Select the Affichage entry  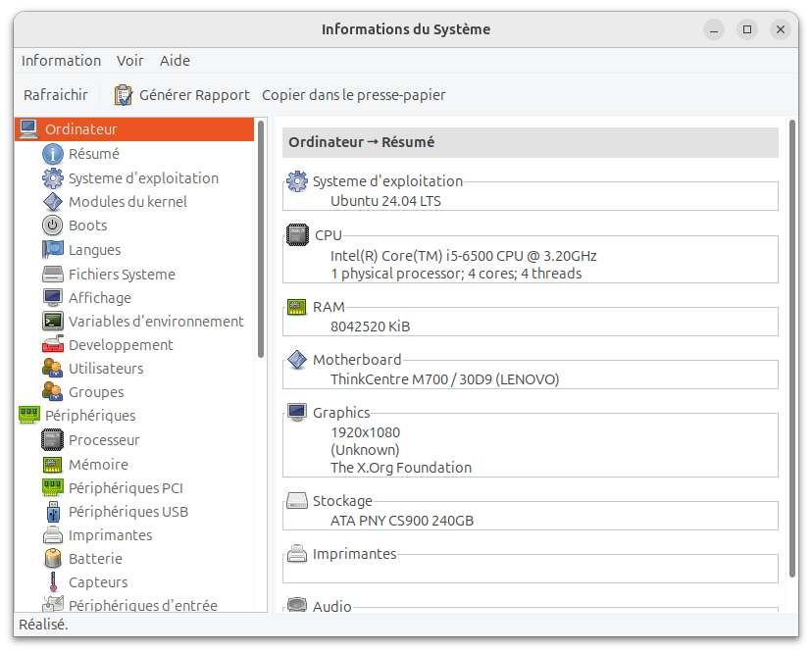(100, 298)
